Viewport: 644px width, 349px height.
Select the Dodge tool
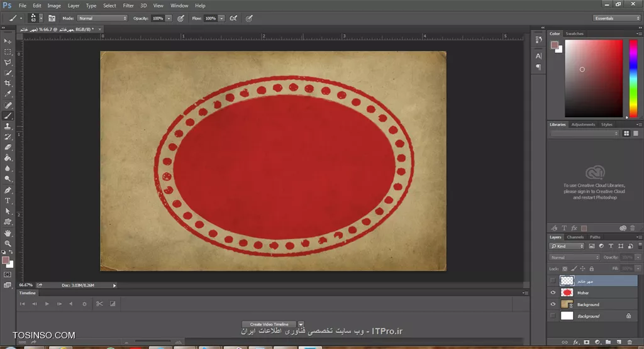[8, 179]
